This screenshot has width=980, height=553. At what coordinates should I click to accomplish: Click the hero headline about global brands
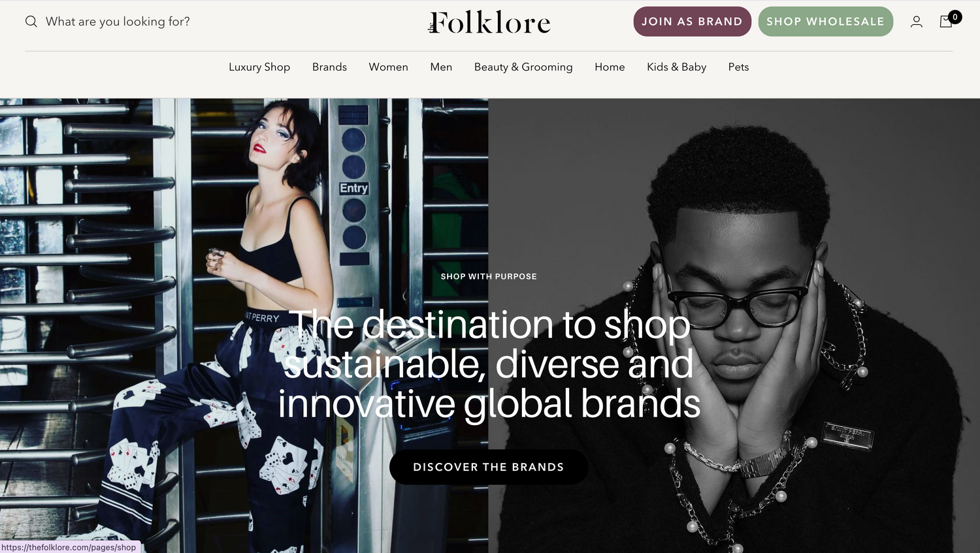pos(489,364)
